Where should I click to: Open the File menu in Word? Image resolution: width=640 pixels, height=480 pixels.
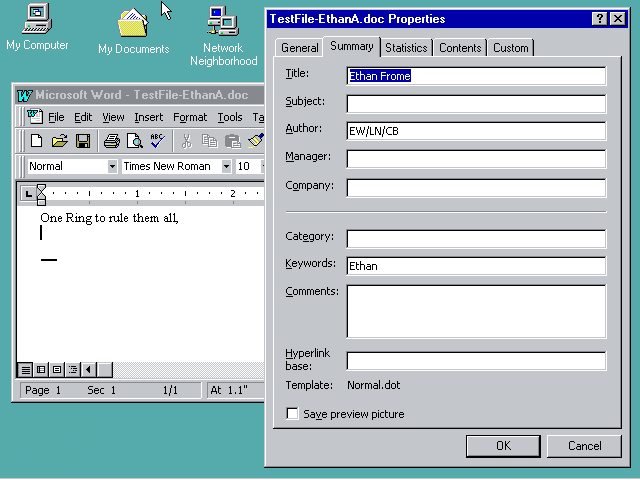pos(56,117)
